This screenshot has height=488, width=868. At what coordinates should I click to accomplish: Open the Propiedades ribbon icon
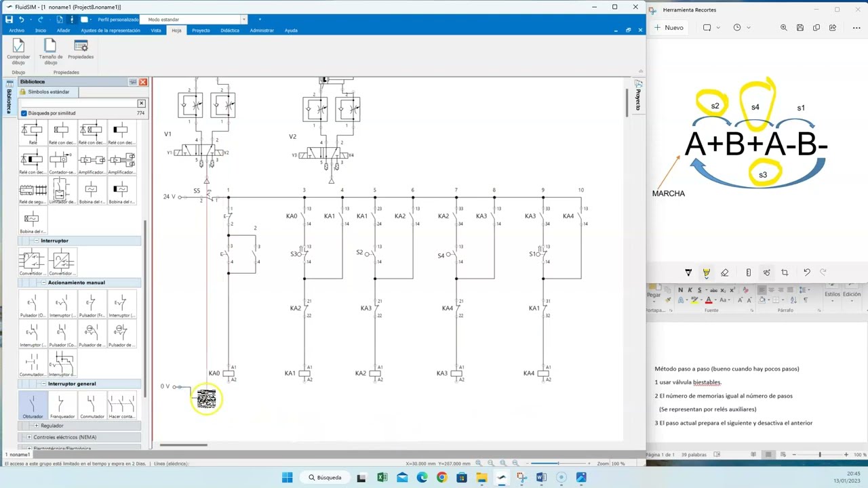coord(81,50)
